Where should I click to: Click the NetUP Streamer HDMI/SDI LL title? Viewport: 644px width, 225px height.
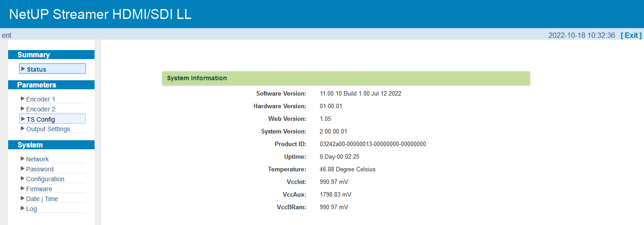click(x=100, y=14)
